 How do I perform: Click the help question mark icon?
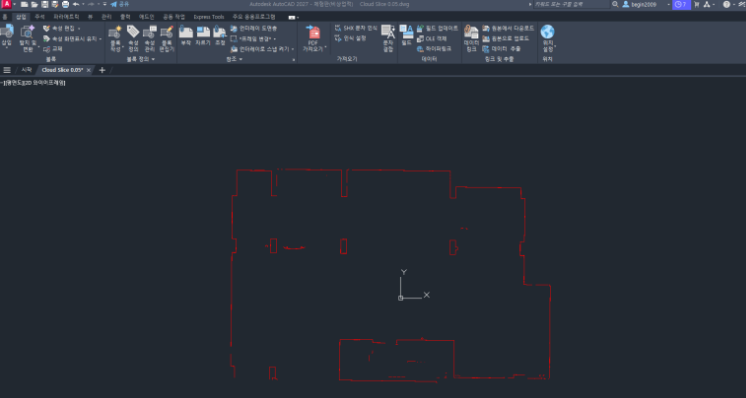[x=726, y=4]
